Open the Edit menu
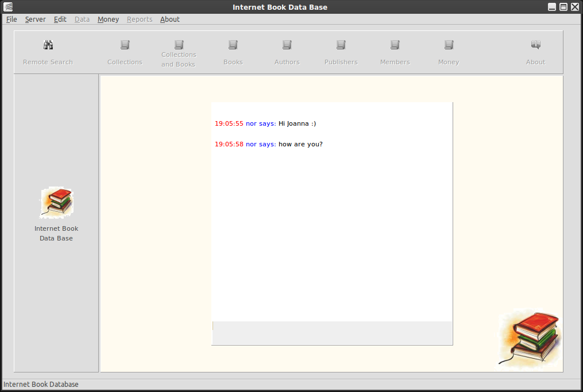Viewport: 583px width, 392px height. 60,20
